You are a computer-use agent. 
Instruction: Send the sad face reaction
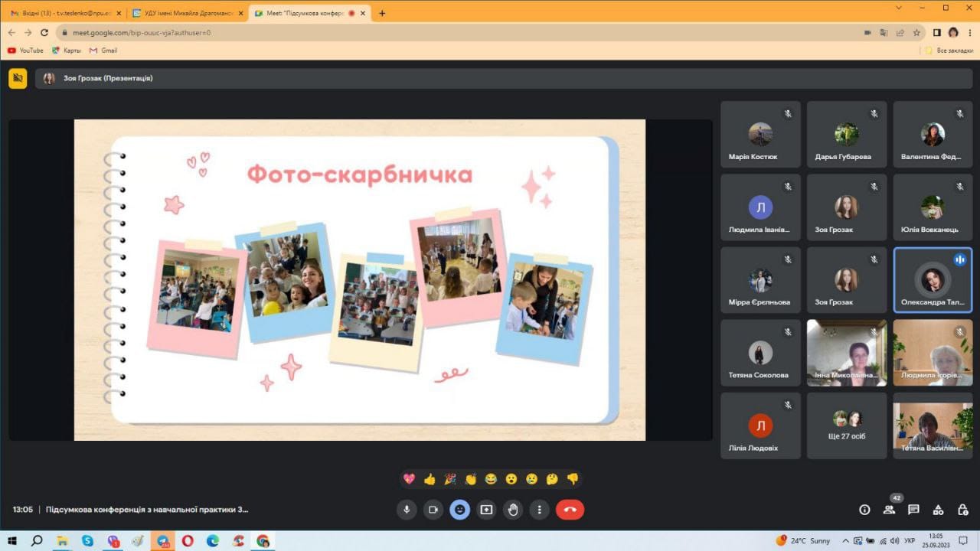point(531,479)
